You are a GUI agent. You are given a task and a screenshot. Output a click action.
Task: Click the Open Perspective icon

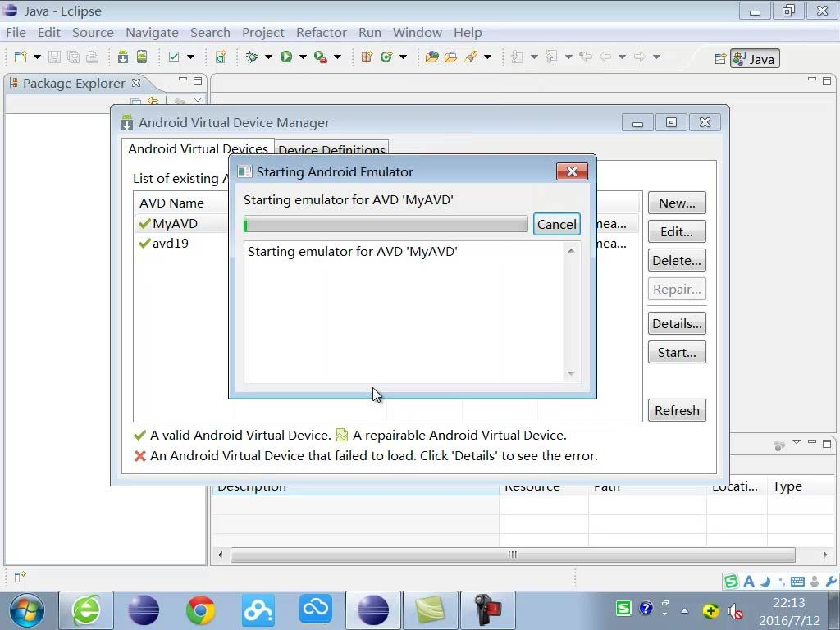click(720, 59)
